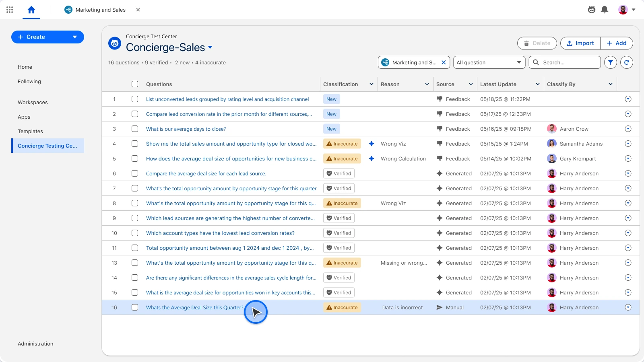Open row actions for Gary Krompart row

coord(628,158)
